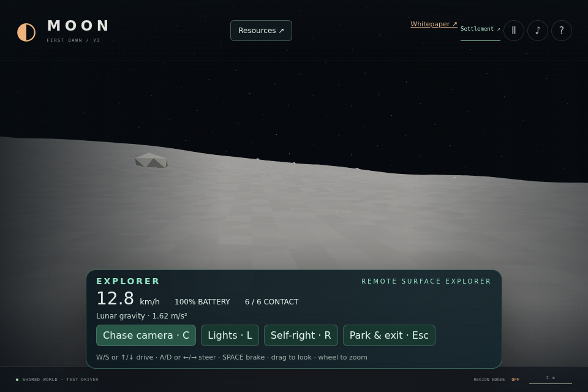The image size is (588, 392).
Task: Click the MOON title text
Action: point(78,26)
